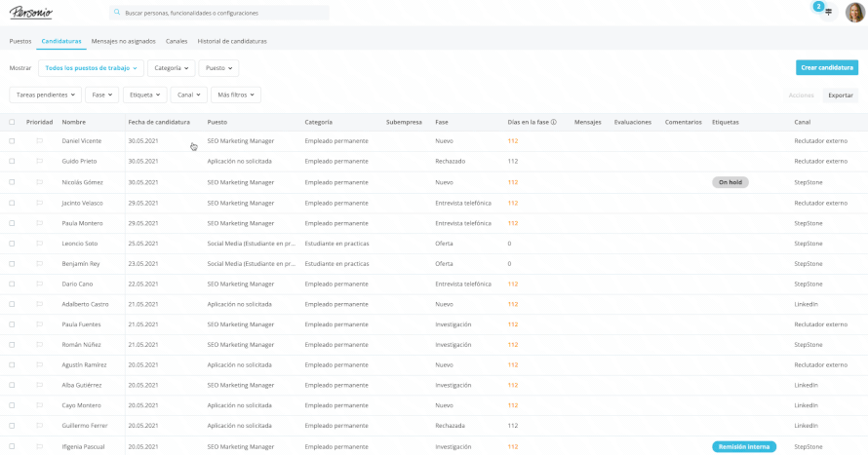Flag priority for Román Núñez
868x455 pixels.
[x=40, y=345]
